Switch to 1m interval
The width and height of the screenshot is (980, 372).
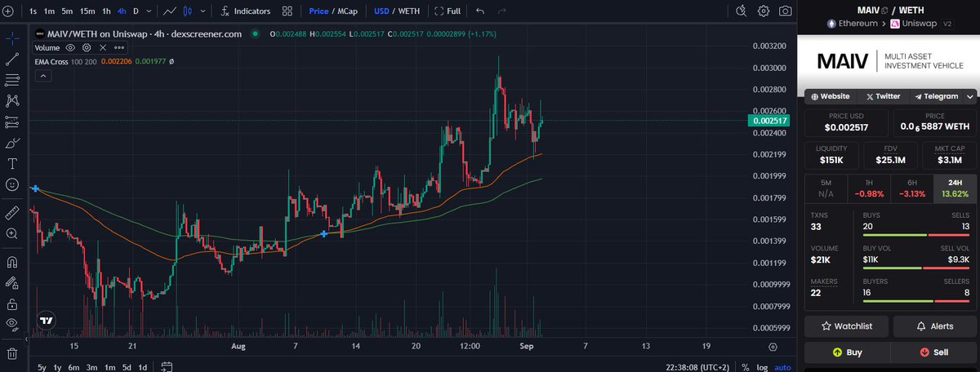click(50, 11)
